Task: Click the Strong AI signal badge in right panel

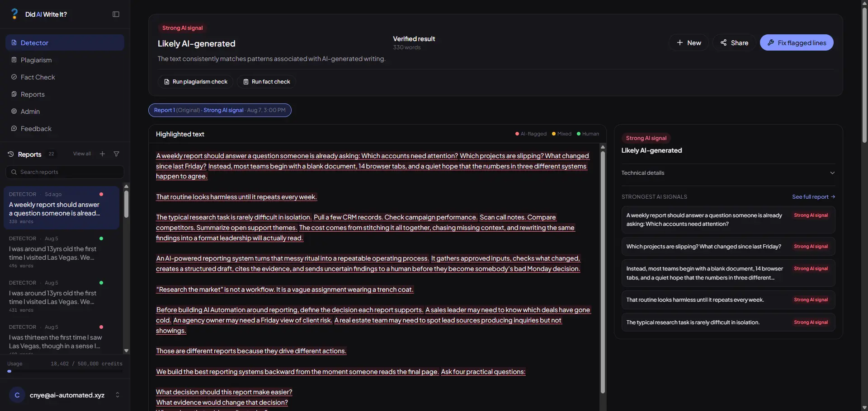Action: tap(646, 138)
